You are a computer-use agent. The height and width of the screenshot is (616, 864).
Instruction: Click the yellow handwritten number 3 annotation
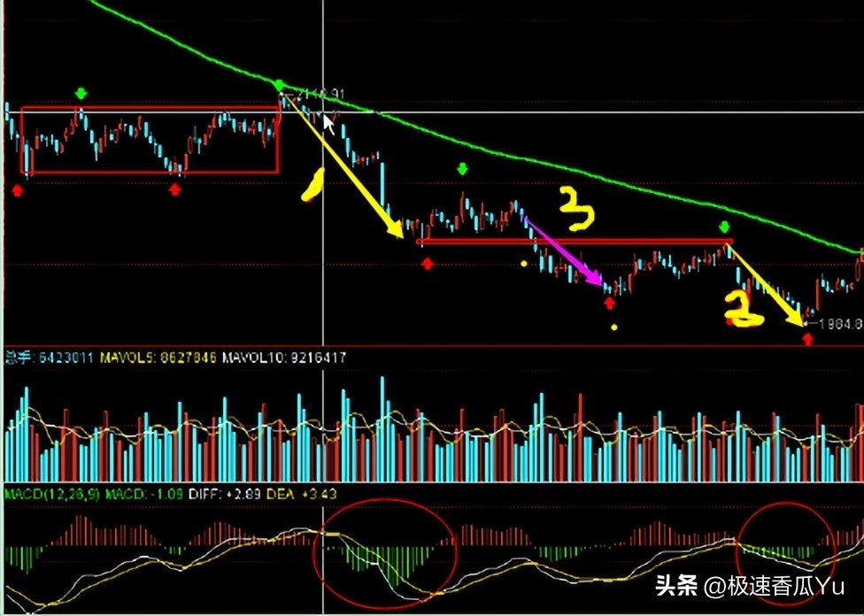tap(576, 207)
